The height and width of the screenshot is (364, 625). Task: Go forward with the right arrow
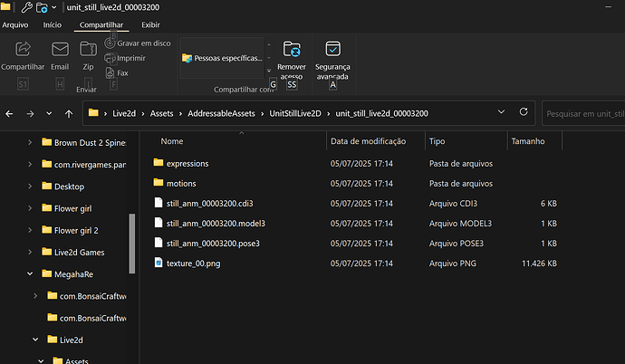(30, 114)
